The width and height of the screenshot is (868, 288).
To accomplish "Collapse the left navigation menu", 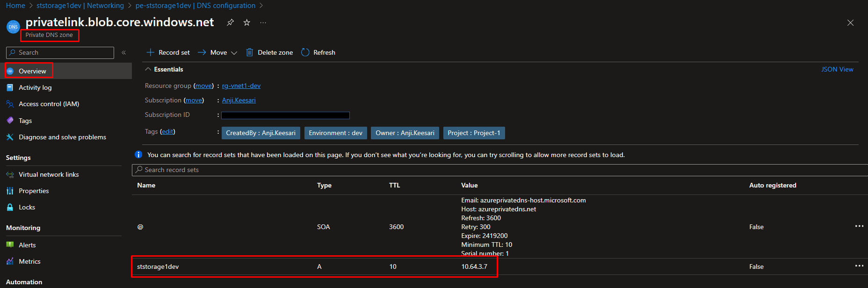I will [124, 52].
